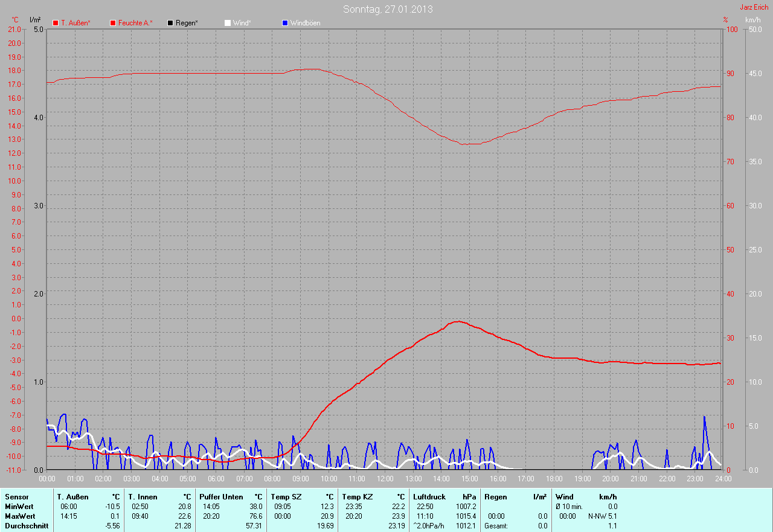The image size is (773, 532).
Task: Click the red T. Außen legend swatch
Action: point(56,23)
